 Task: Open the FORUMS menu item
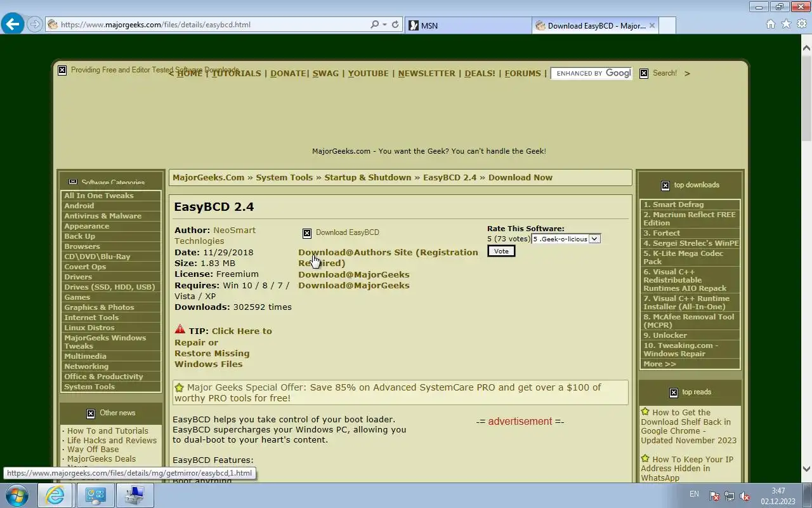pyautogui.click(x=523, y=73)
